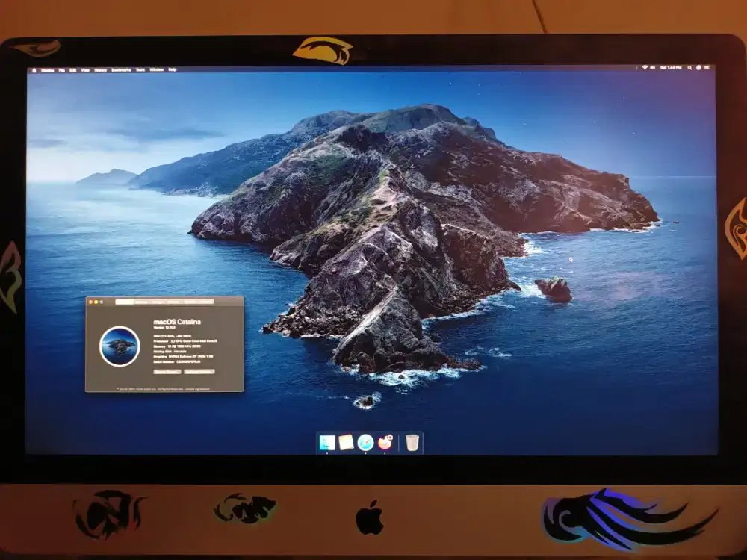The height and width of the screenshot is (560, 747).
Task: Minimize the About This Mac window
Action: click(x=96, y=302)
